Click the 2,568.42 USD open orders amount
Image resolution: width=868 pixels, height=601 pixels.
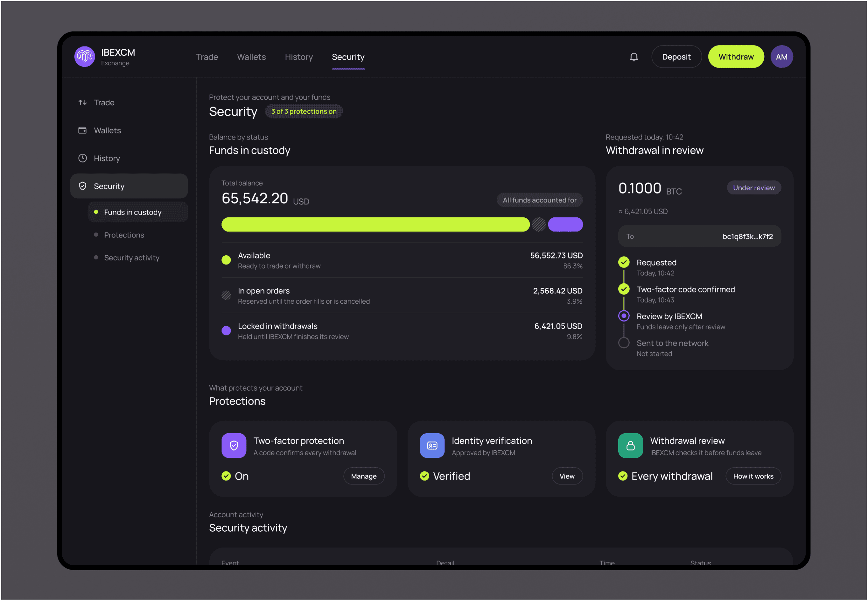tap(557, 291)
